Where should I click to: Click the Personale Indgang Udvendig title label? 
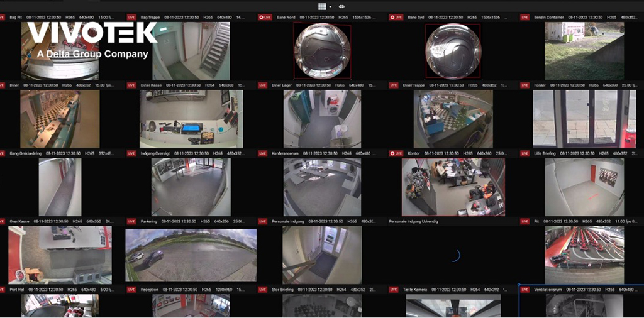(413, 221)
